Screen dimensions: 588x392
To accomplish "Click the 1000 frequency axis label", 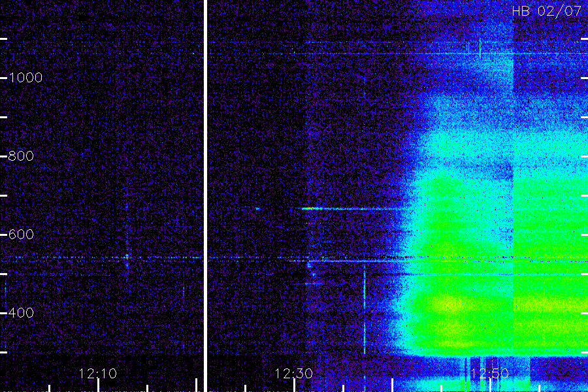I will pyautogui.click(x=25, y=78).
